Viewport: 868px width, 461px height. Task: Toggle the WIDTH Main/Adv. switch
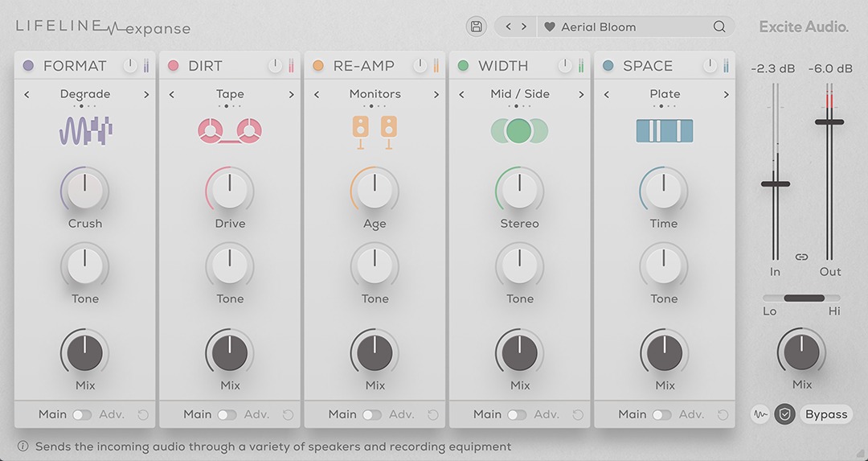[x=517, y=415]
